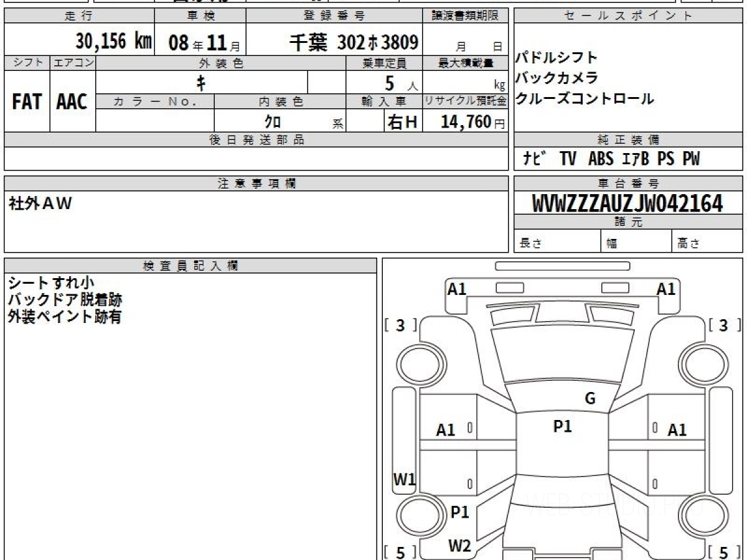Select registration number 千葉 302ホ3809
The image size is (747, 560).
[x=354, y=42]
